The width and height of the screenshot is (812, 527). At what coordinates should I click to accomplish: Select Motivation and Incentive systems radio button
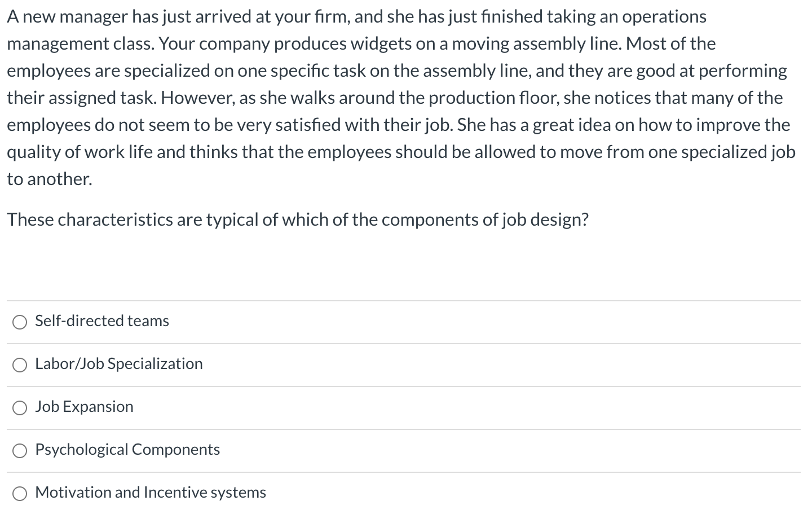click(x=20, y=494)
